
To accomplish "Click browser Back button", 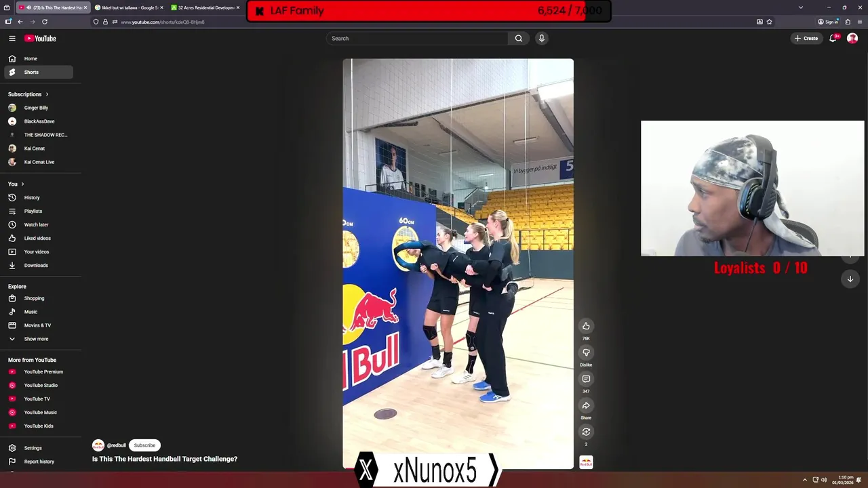I will point(20,22).
